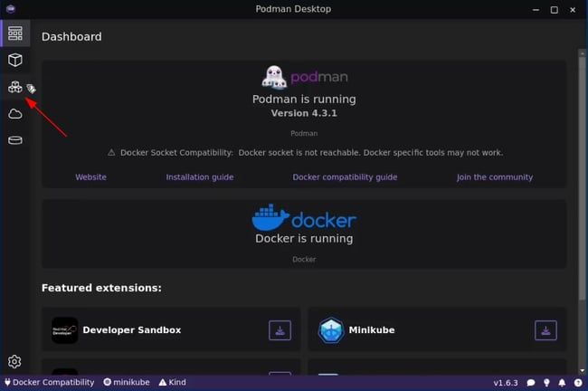
Task: Click minikube in the status bar
Action: pyautogui.click(x=128, y=383)
